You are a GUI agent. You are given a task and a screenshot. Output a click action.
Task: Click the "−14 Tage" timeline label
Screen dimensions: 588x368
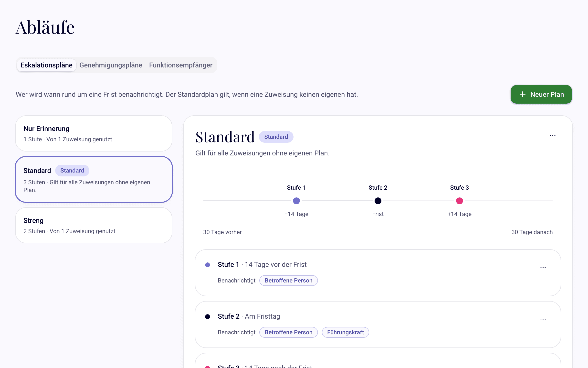(296, 214)
